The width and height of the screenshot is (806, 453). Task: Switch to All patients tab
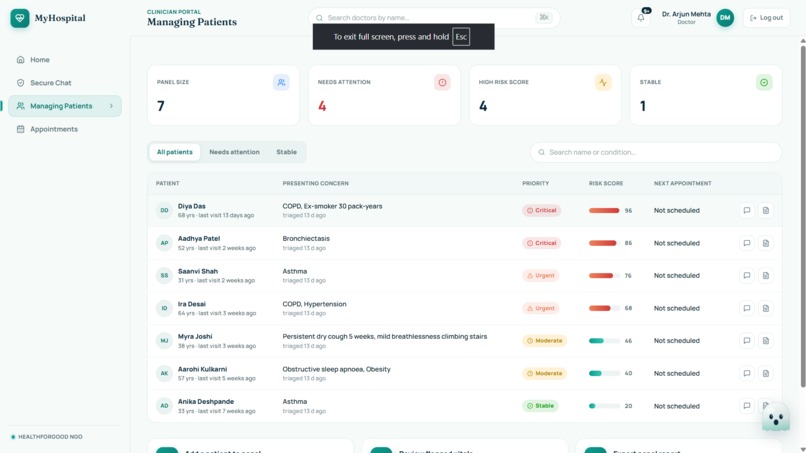pyautogui.click(x=175, y=152)
